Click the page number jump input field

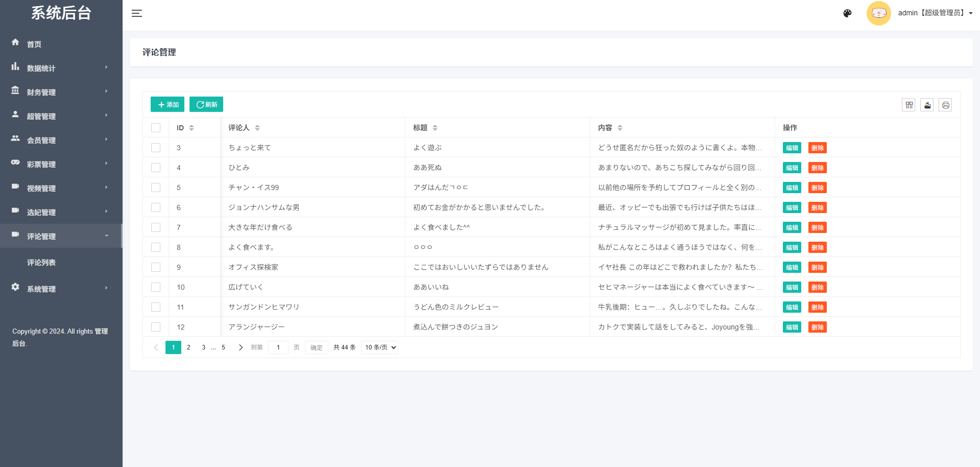(x=278, y=347)
